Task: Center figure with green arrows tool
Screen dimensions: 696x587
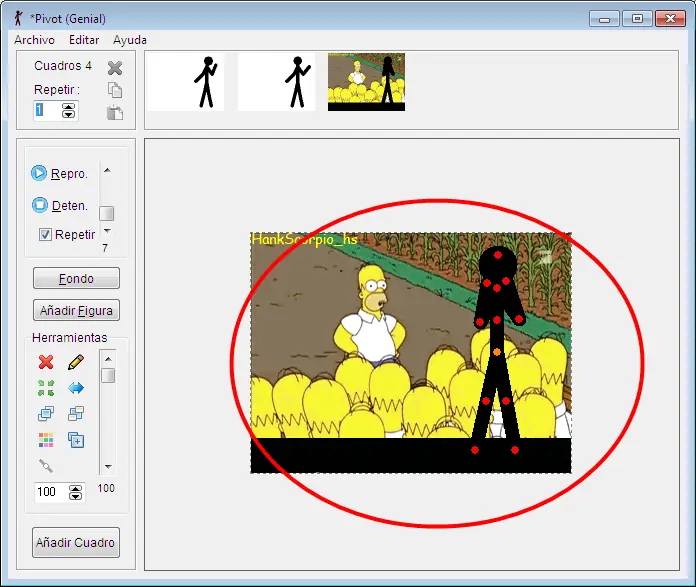Action: pyautogui.click(x=46, y=388)
